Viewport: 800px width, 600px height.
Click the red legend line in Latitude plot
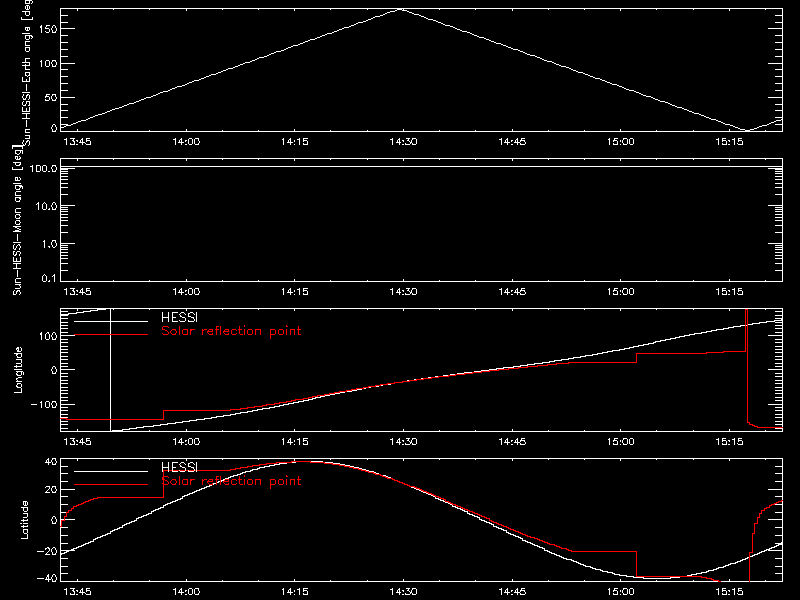[x=111, y=485]
